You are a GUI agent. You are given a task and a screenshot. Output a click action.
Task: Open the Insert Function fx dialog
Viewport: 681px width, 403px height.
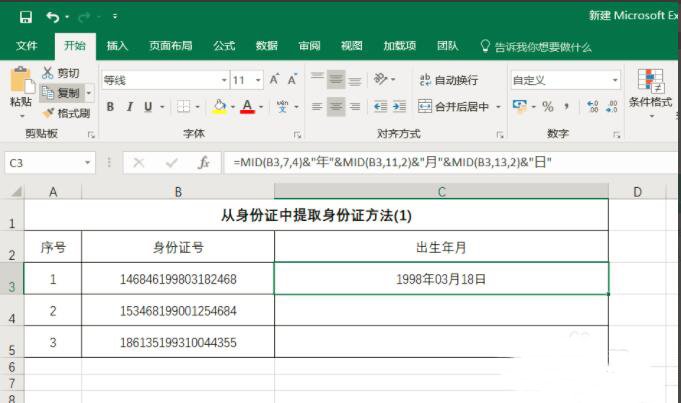coord(203,163)
